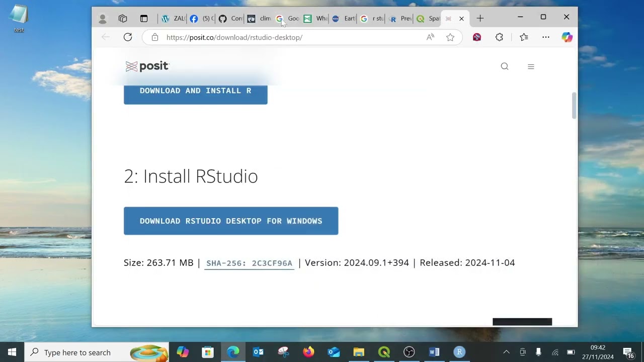Open the R application taskbar icon
This screenshot has height=362, width=644.
pyautogui.click(x=459, y=352)
